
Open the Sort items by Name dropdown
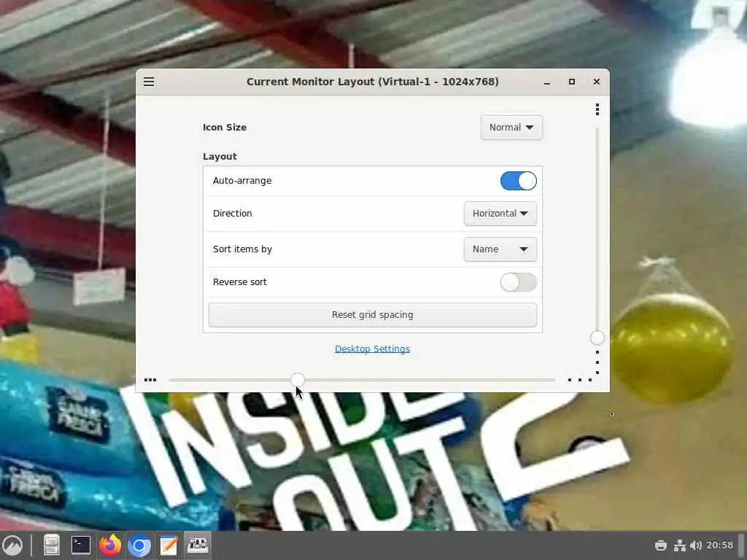pos(500,249)
